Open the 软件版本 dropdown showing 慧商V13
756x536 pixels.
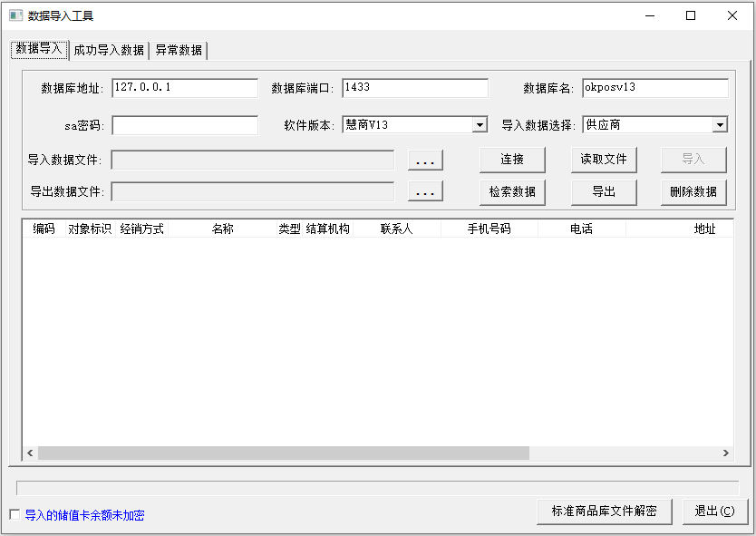[x=412, y=124]
